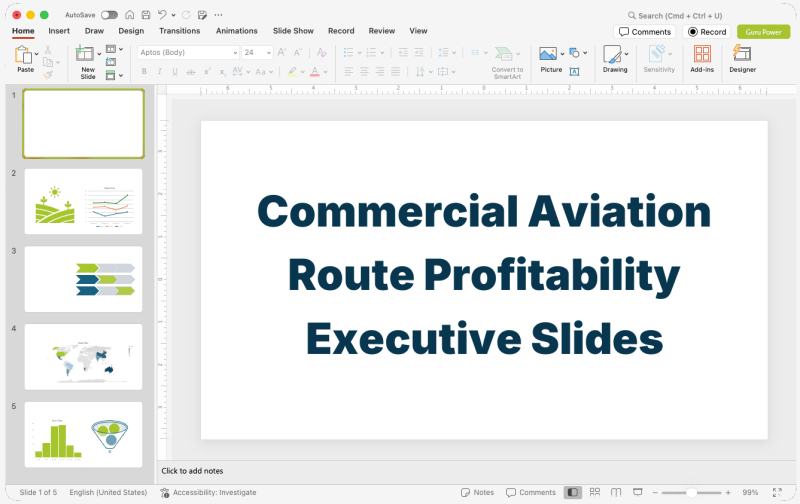Switch to the Review tab
This screenshot has width=800, height=504.
pos(382,31)
